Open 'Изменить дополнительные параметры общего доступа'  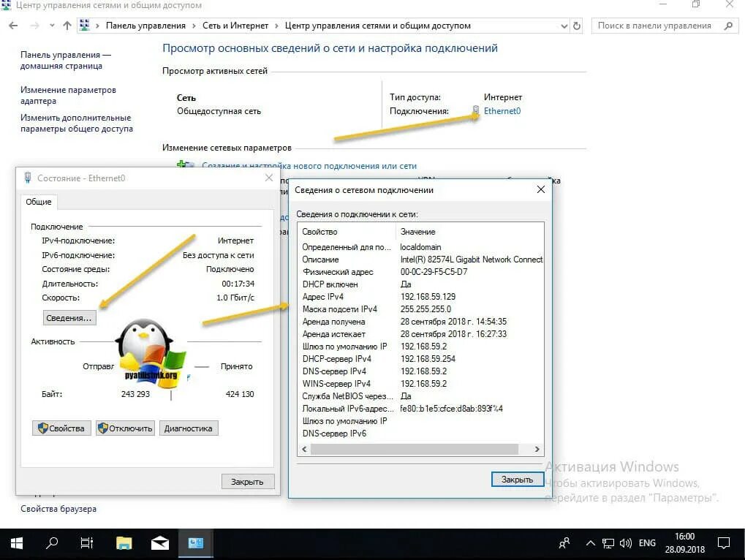pyautogui.click(x=77, y=123)
